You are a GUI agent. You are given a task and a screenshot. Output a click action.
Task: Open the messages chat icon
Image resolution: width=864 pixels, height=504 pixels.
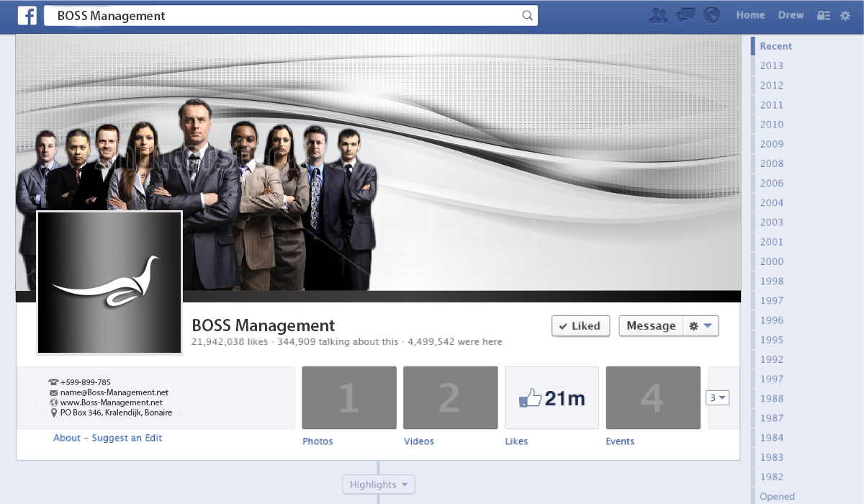[x=686, y=15]
